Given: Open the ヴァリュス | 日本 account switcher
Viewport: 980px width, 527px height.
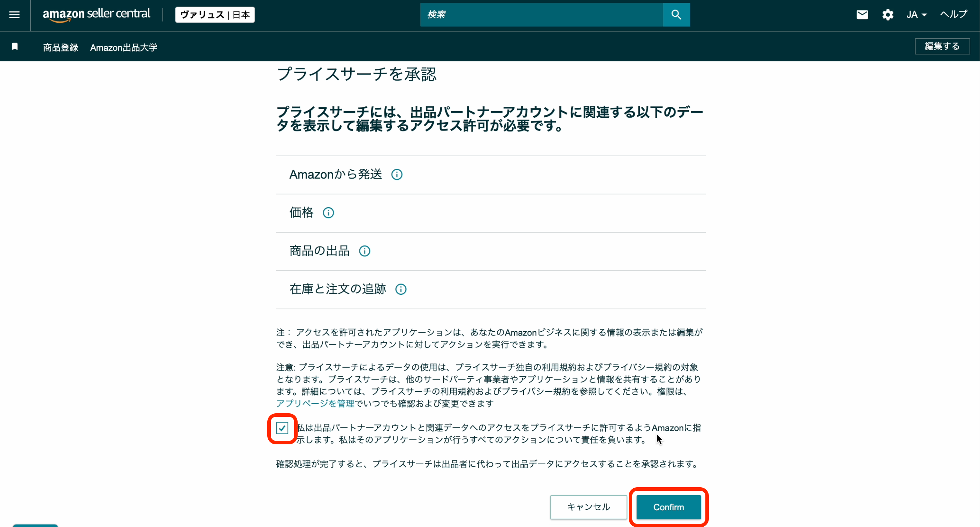Looking at the screenshot, I should (215, 15).
